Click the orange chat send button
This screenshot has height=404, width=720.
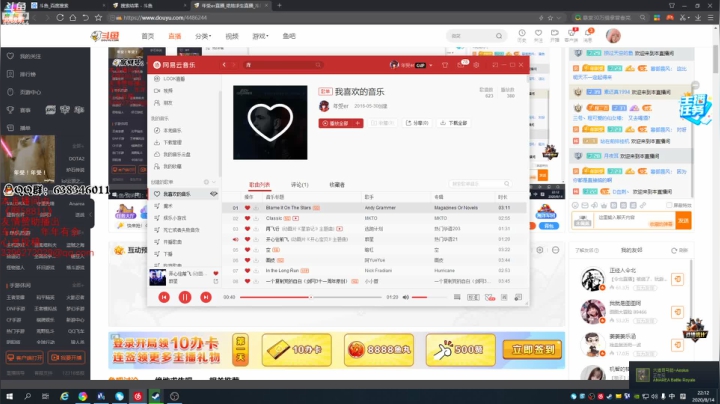pyautogui.click(x=683, y=221)
